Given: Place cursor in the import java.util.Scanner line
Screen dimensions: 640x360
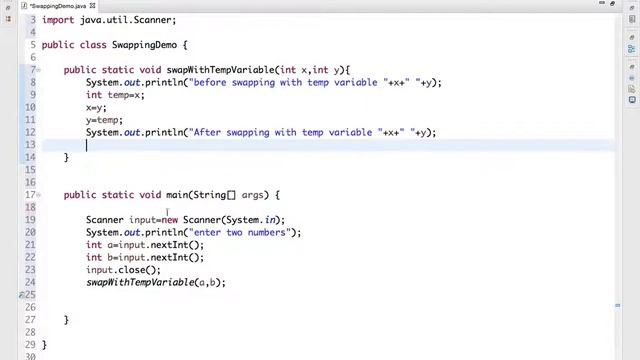Looking at the screenshot, I should point(109,20).
